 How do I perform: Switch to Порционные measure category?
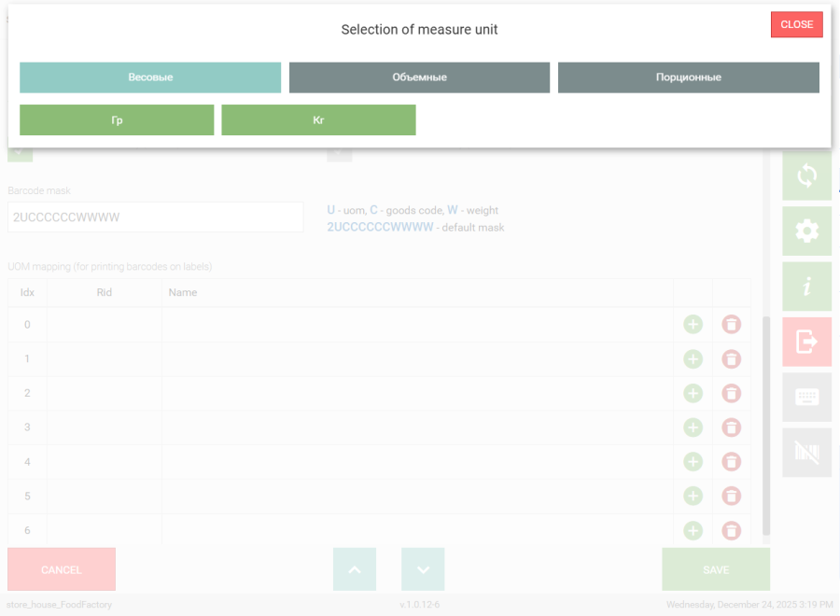(x=688, y=77)
